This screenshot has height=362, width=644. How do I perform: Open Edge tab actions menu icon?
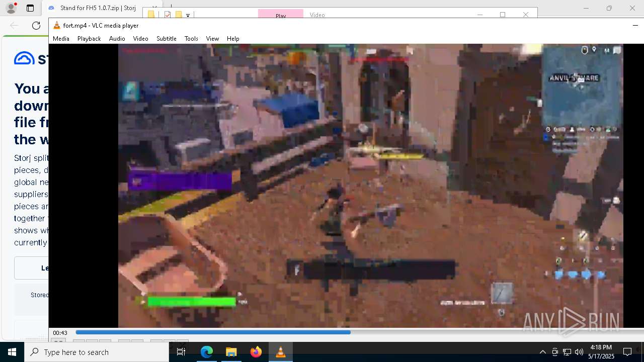[x=30, y=8]
